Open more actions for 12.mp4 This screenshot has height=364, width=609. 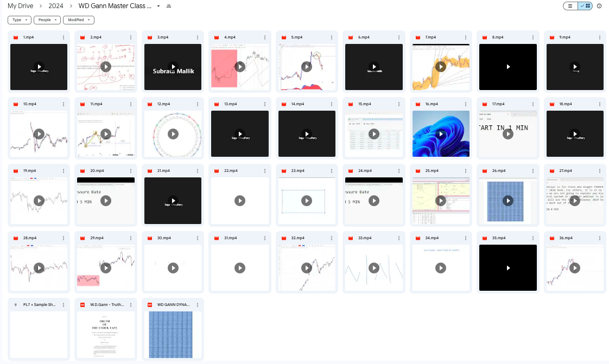[198, 104]
